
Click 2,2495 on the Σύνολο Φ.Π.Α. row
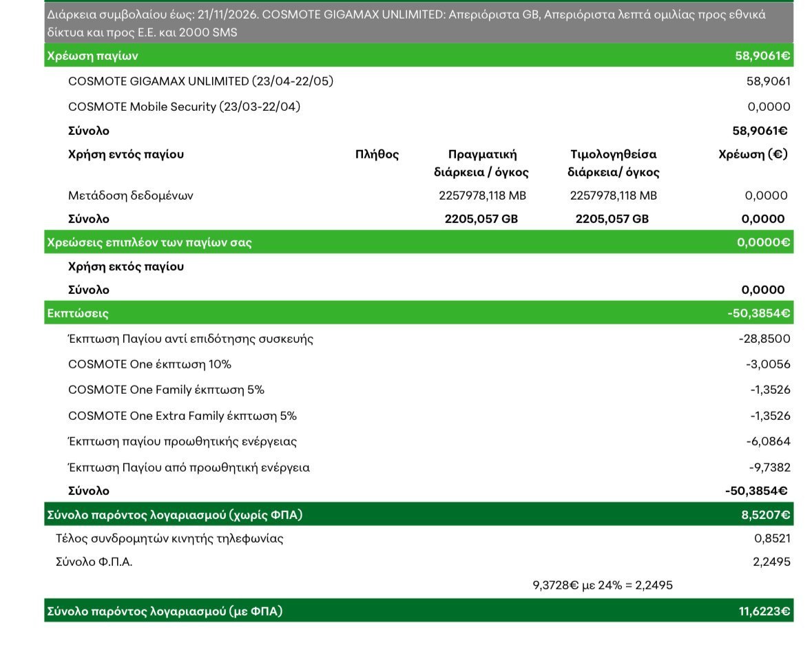[x=771, y=562]
